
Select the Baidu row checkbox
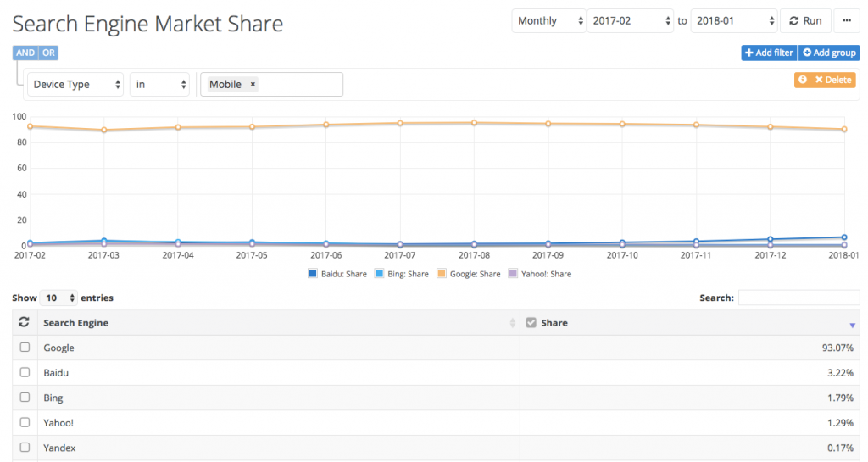(25, 373)
